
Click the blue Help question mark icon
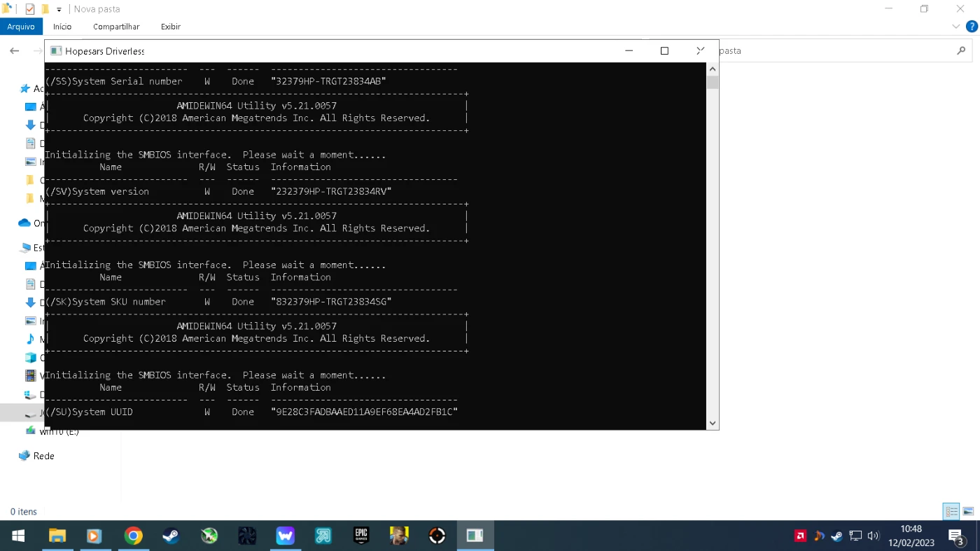coord(972,27)
